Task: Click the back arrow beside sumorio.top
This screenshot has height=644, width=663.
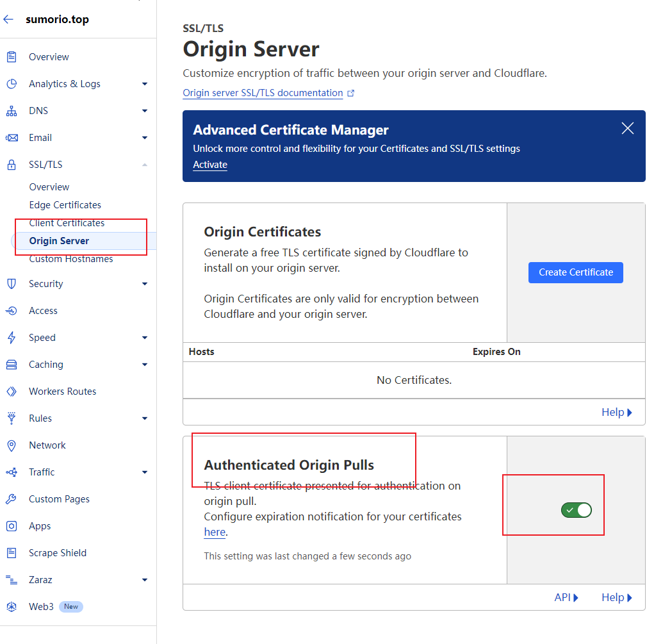Action: pos(8,19)
